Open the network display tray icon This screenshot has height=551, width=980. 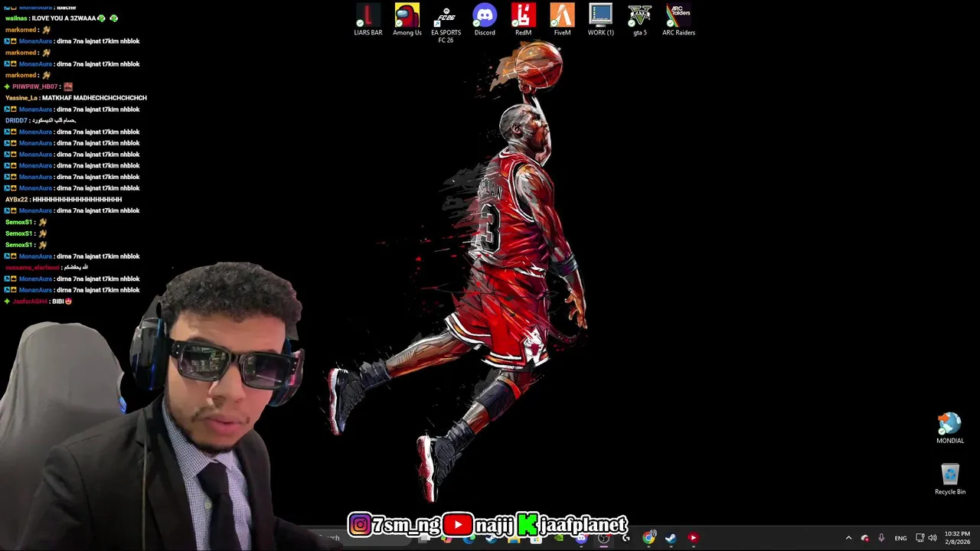coord(920,538)
